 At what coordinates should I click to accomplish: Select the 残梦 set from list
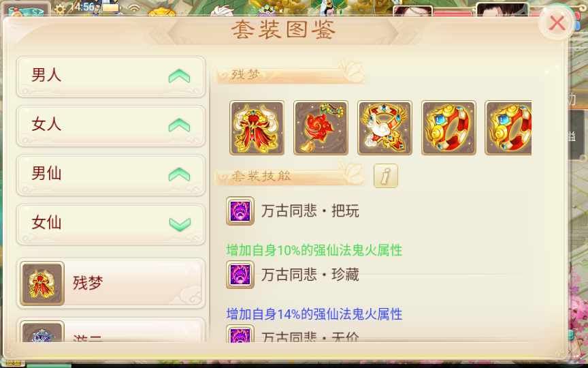111,283
